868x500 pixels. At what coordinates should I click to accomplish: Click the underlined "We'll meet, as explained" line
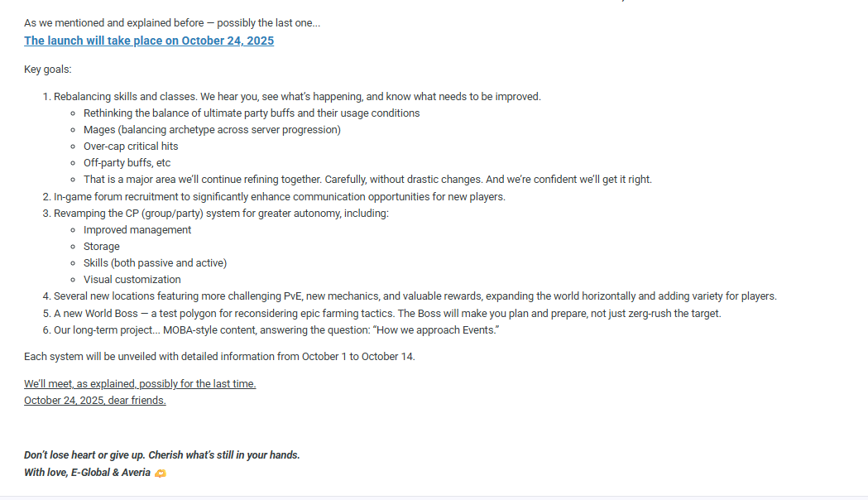point(140,384)
